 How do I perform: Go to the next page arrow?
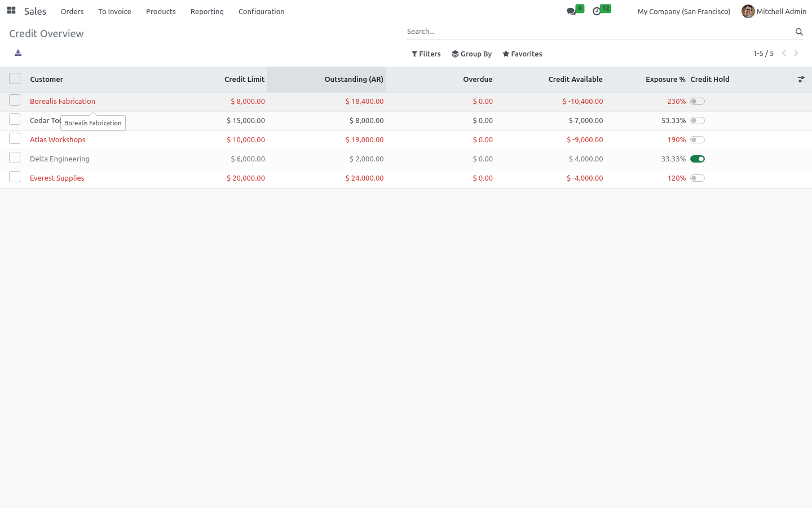click(x=796, y=53)
